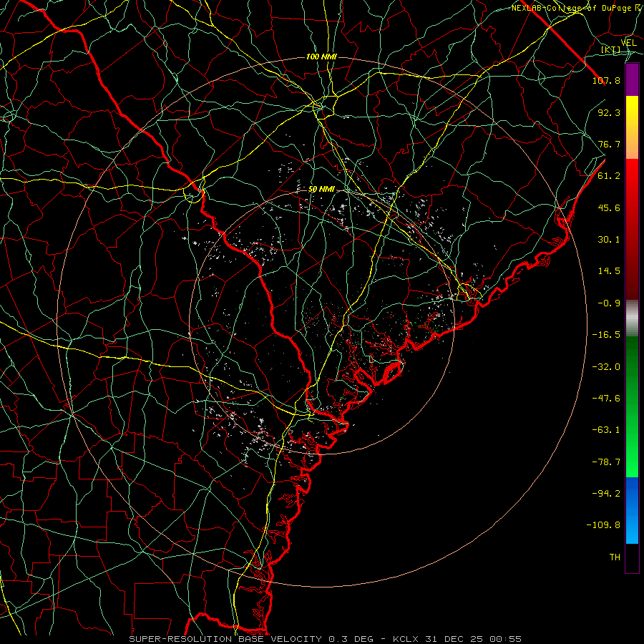Click the "[KT]" units label

tap(610, 50)
